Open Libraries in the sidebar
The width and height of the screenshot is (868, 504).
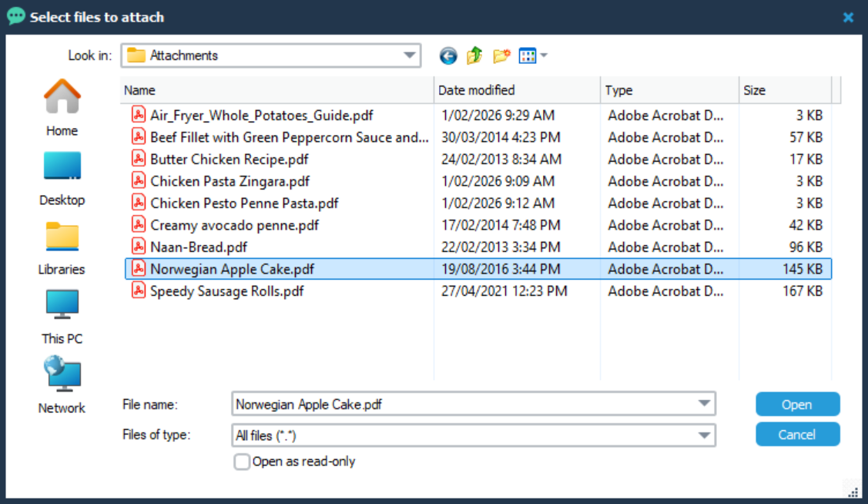[62, 248]
